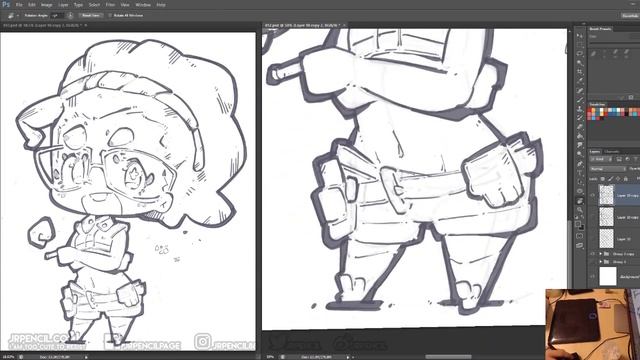Screen dimensions: 640x360
Task: Open layer blend mode dropdown
Action: tap(608, 169)
